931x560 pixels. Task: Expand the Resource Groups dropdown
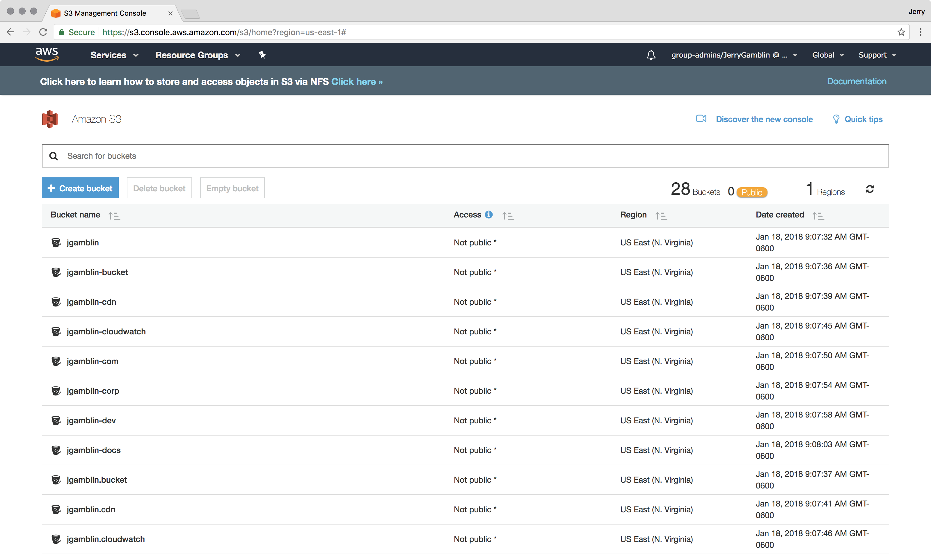[198, 55]
